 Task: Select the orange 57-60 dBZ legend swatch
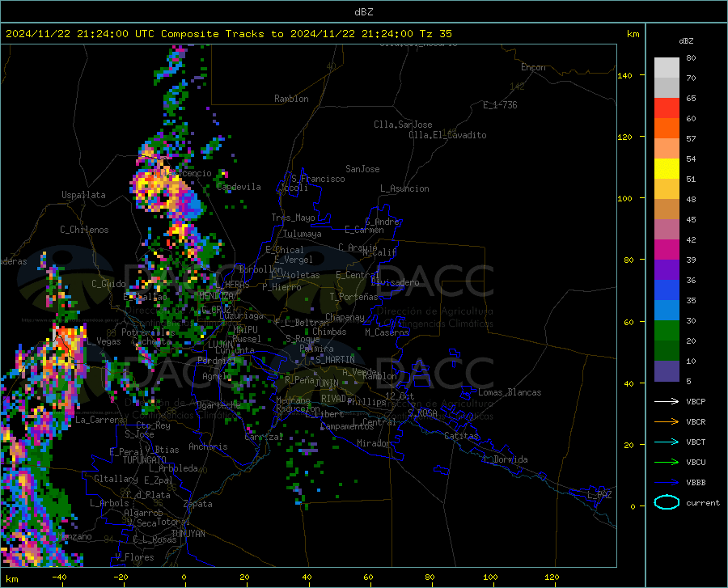[667, 129]
